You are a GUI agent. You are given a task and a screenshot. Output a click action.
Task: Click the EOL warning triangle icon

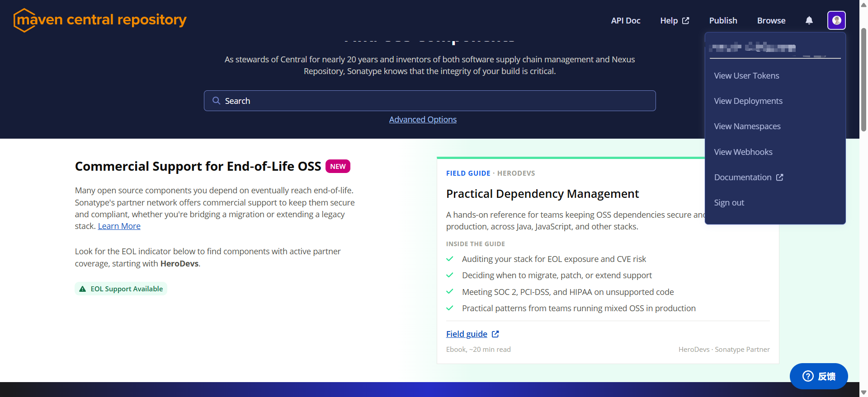tap(83, 289)
